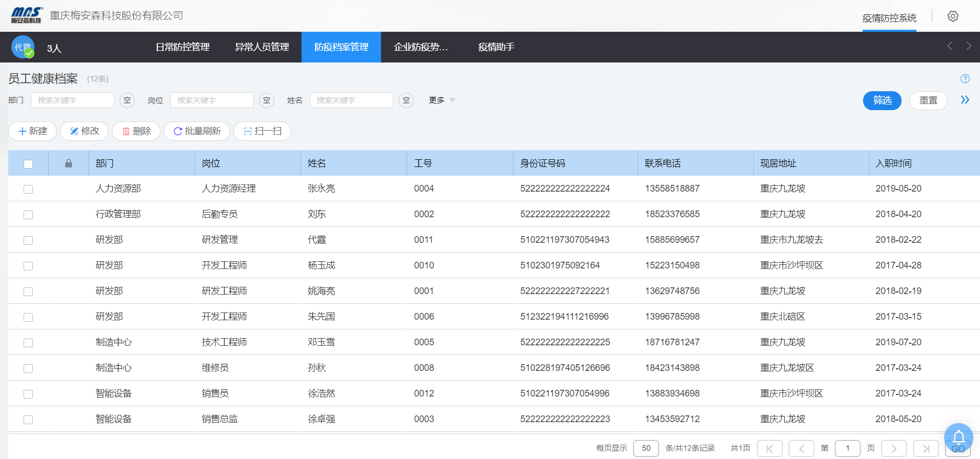Toggle the select-all header checkbox

coord(28,164)
